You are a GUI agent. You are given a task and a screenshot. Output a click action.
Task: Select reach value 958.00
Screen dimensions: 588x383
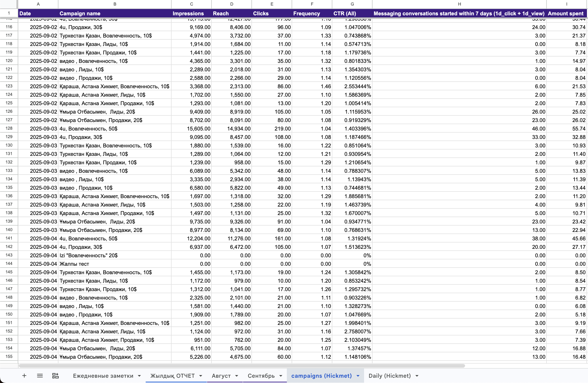pyautogui.click(x=232, y=162)
